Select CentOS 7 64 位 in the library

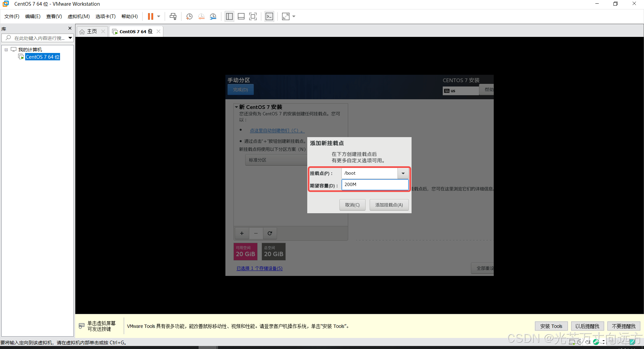coord(43,57)
